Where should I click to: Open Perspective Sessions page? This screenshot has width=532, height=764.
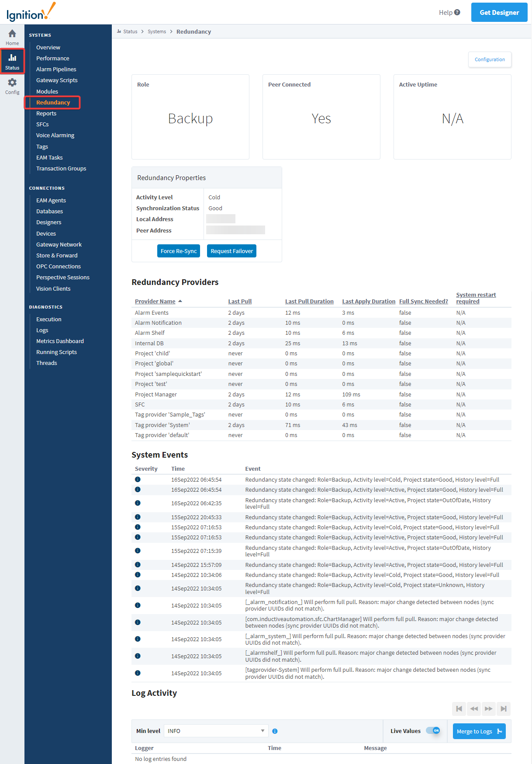click(63, 277)
